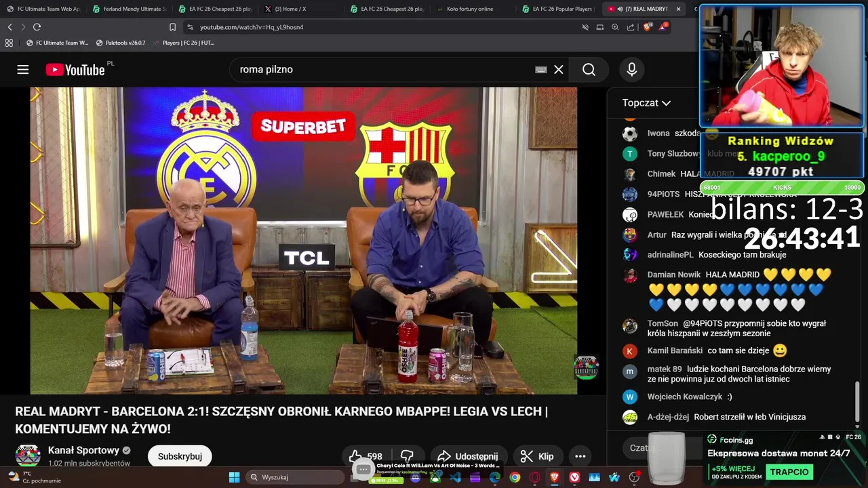The height and width of the screenshot is (488, 868).
Task: Clear the search box with X icon
Action: click(x=559, y=70)
